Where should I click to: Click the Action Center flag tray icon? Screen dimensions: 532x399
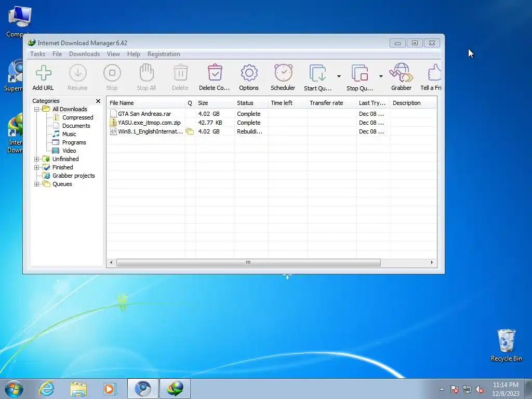[454, 390]
